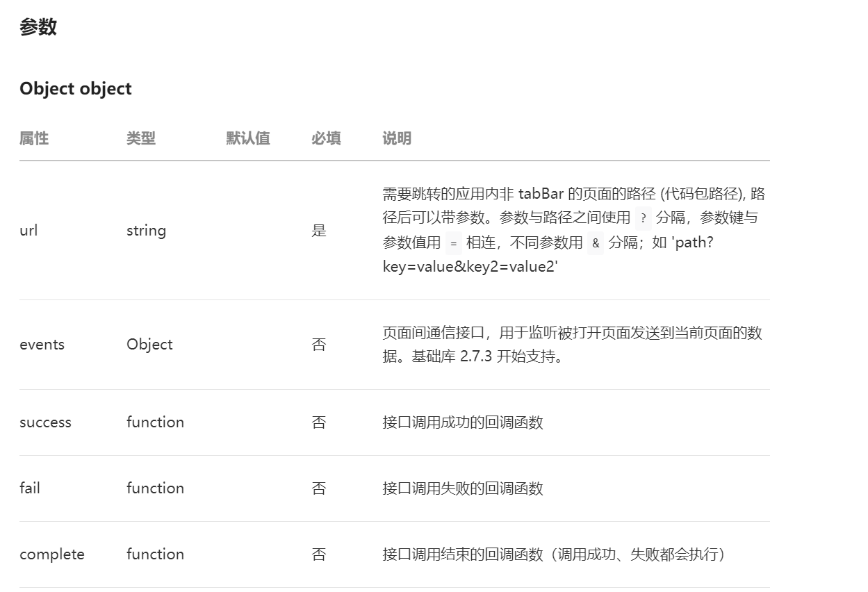Click the 参数 section heading

coord(38,27)
